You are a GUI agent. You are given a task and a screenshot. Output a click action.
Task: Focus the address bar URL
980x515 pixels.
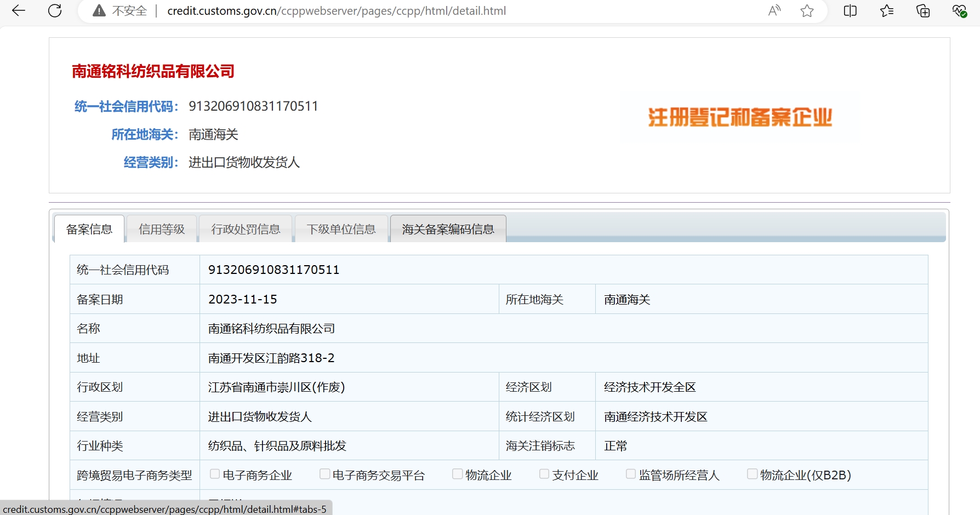pos(337,11)
